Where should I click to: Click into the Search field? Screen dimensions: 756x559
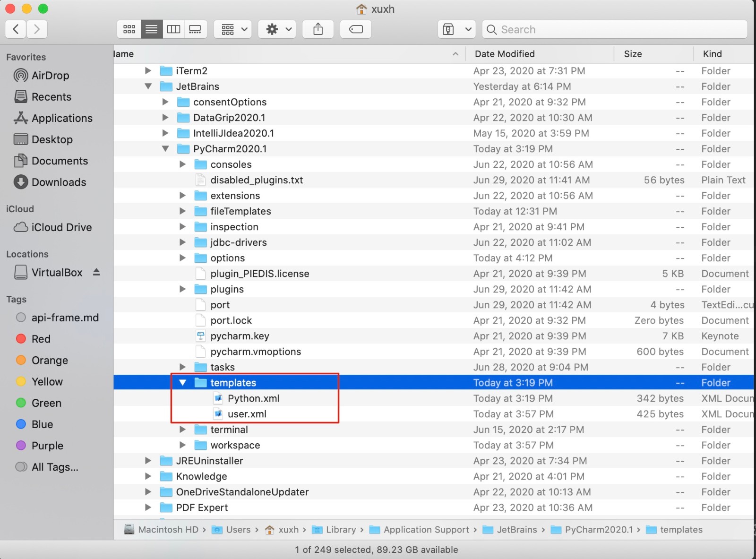(615, 29)
